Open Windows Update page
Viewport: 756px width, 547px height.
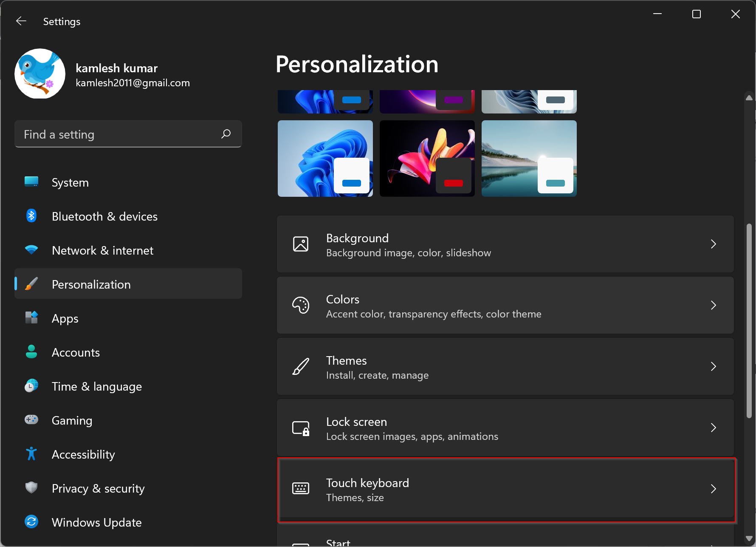(128, 522)
